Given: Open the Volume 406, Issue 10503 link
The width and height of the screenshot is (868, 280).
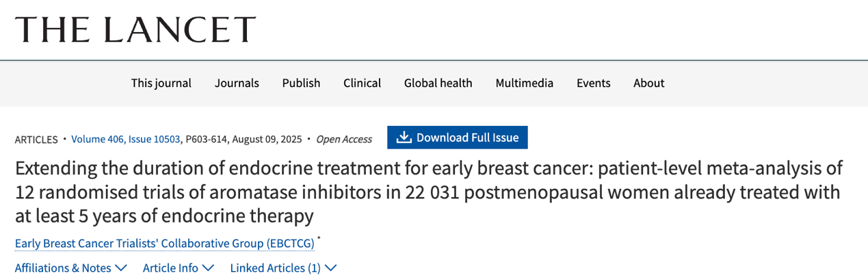Looking at the screenshot, I should (126, 139).
